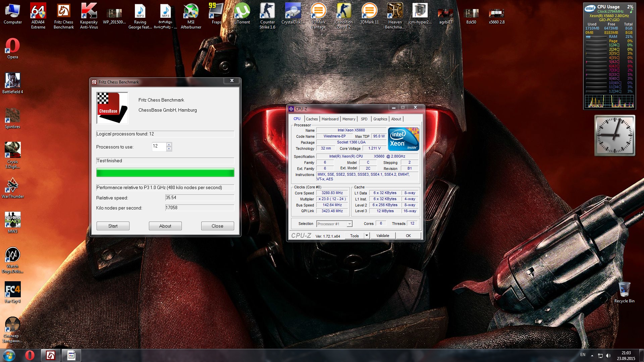This screenshot has height=362, width=644.
Task: Increase processors to use with the up arrow
Action: pos(169,145)
